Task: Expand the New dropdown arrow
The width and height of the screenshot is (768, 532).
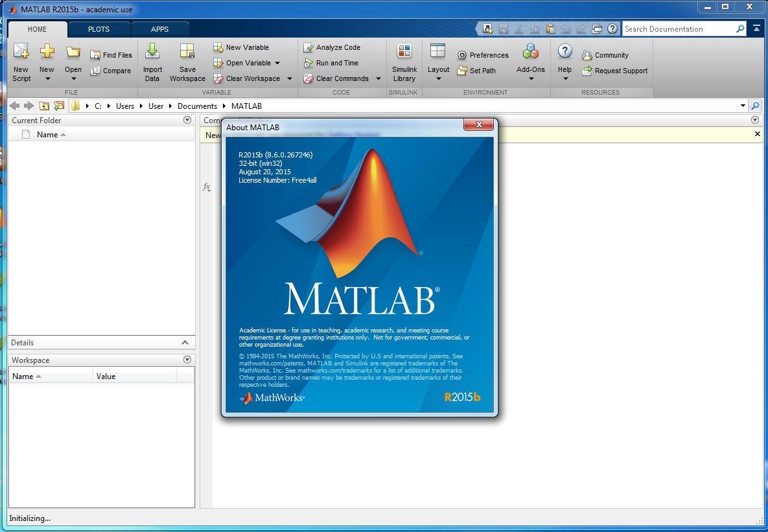Action: [47, 79]
